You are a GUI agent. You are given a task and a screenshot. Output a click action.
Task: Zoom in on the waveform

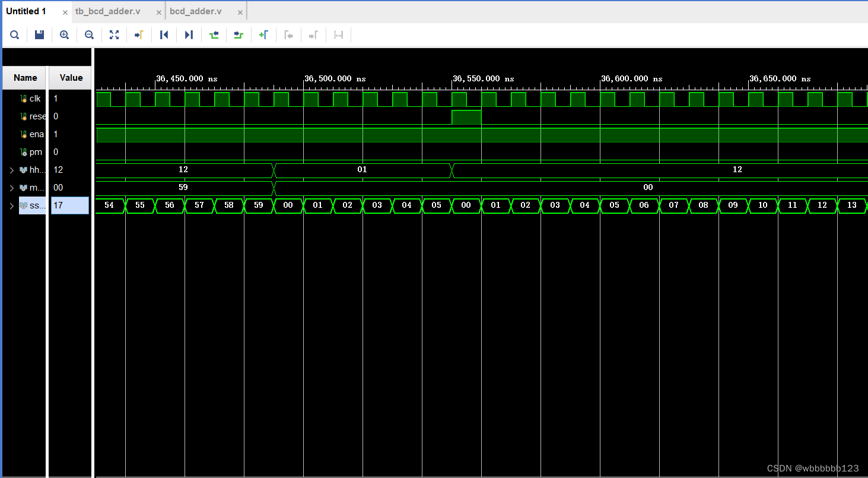(64, 35)
